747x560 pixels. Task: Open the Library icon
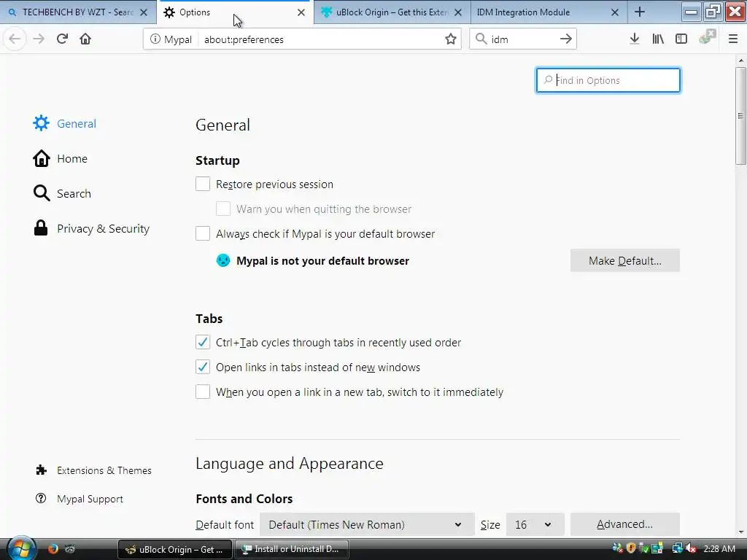pos(658,39)
